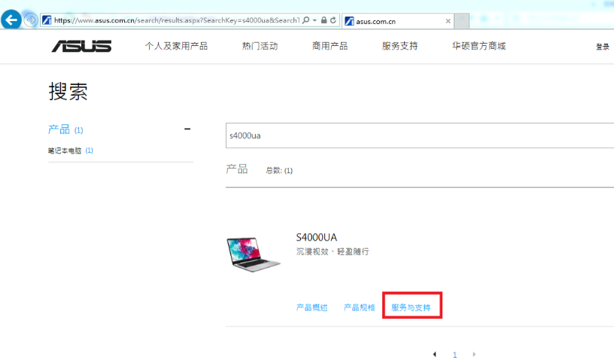Open 个人及家用产品 menu
The width and height of the screenshot is (614, 364).
point(176,46)
